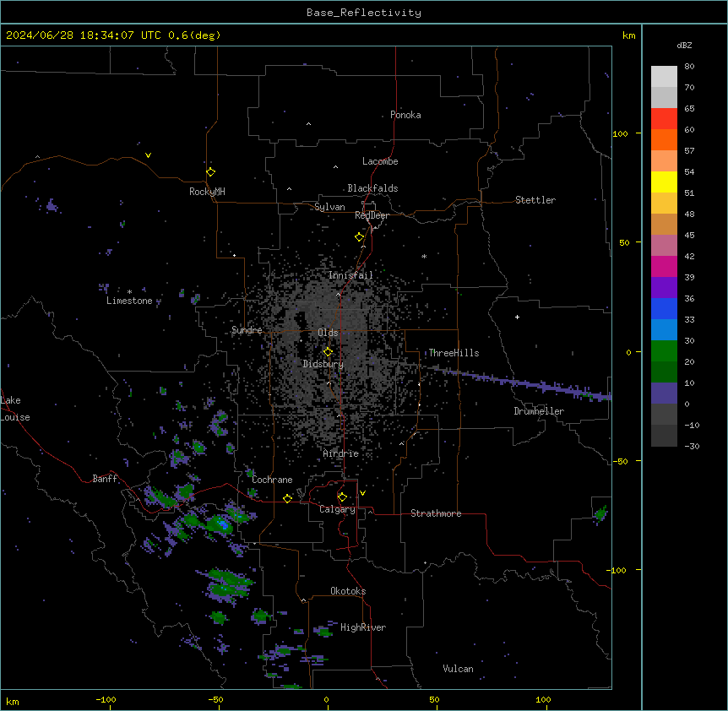
Task: Click the Strathmore label
Action: coord(436,513)
